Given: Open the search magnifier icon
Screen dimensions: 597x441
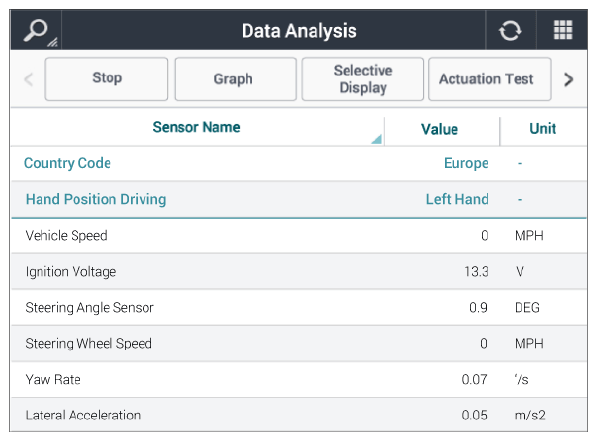Looking at the screenshot, I should [36, 31].
